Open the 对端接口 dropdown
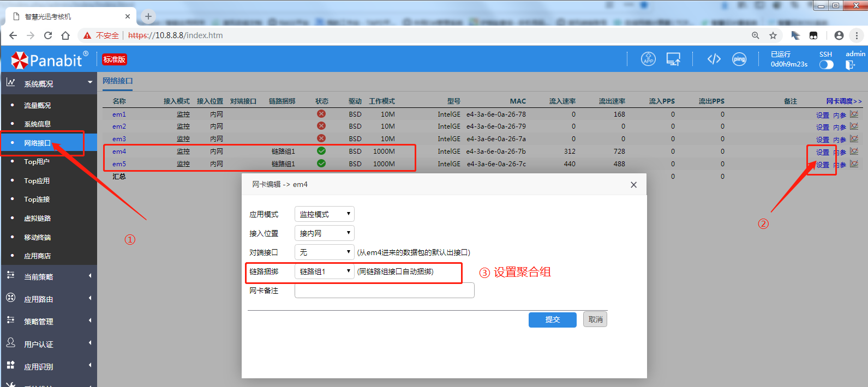This screenshot has width=868, height=387. 324,252
